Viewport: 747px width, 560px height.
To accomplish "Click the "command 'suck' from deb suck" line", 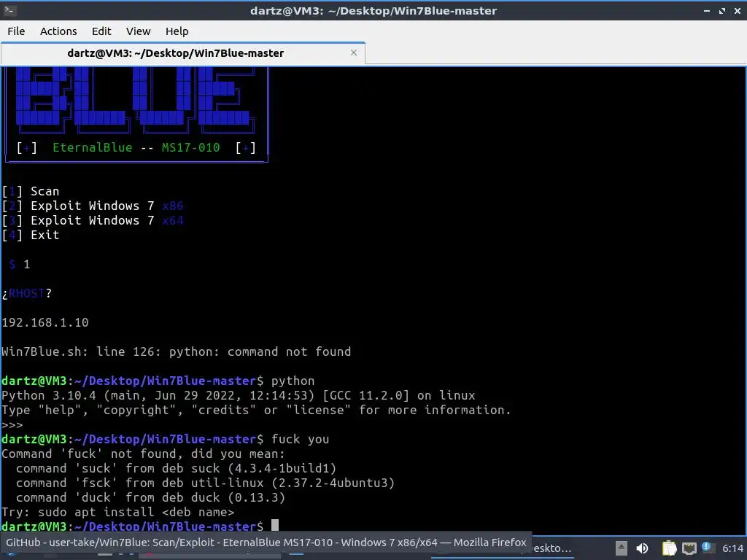I will [177, 468].
